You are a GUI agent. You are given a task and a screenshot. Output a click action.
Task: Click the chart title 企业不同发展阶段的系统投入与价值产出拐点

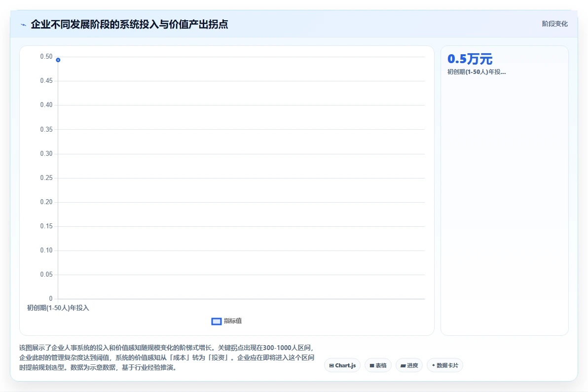pyautogui.click(x=129, y=24)
